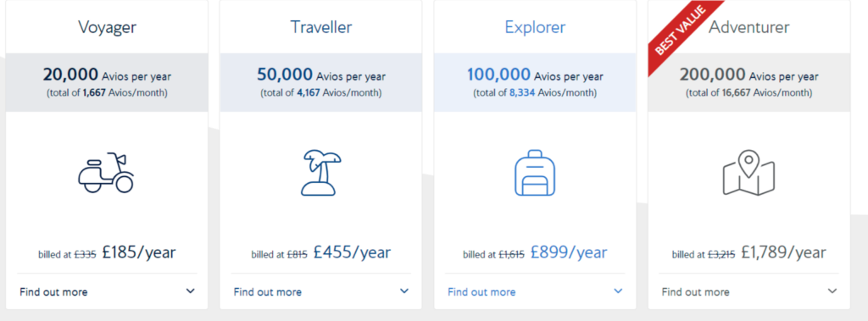Image resolution: width=868 pixels, height=321 pixels.
Task: Select the Traveller plan heading
Action: 321,27
